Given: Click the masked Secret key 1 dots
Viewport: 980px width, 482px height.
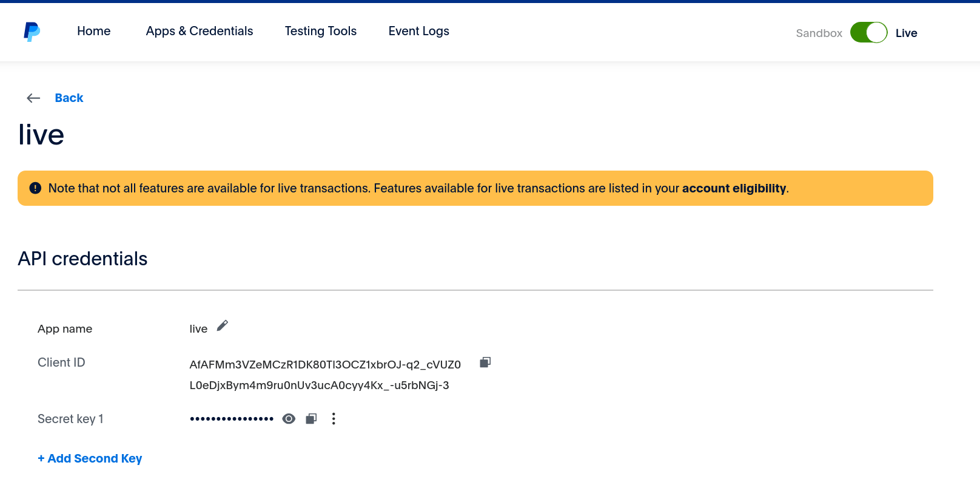Looking at the screenshot, I should [232, 419].
